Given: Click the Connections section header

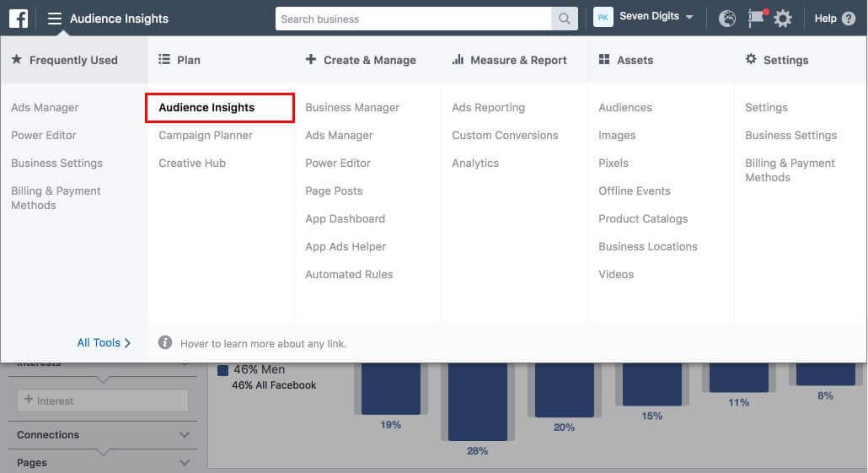Looking at the screenshot, I should pyautogui.click(x=103, y=435).
